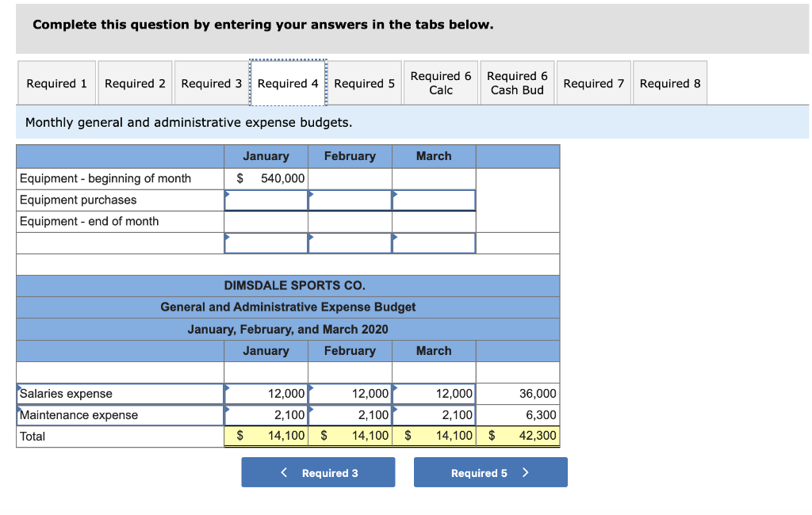Switch to the Required 2 tab

135,83
